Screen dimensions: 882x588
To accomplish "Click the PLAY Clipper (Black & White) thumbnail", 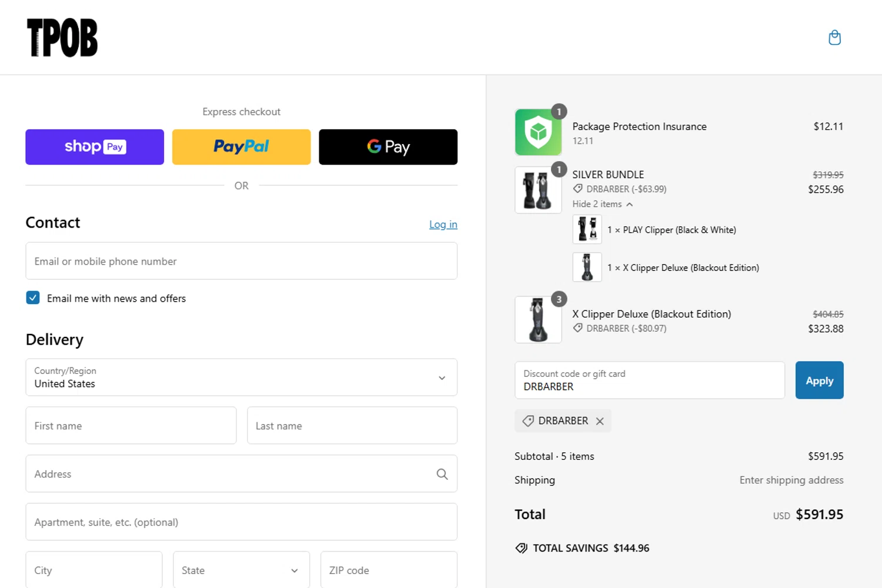I will [x=587, y=229].
